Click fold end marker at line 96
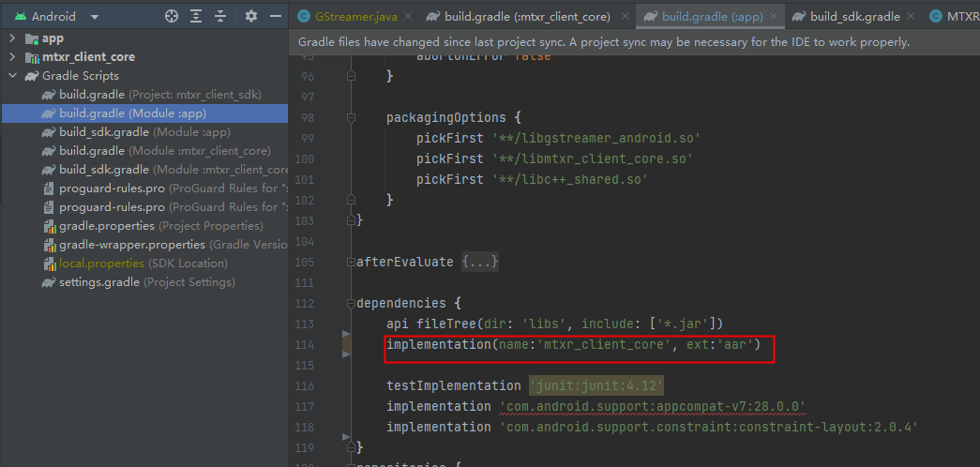980x467 pixels. [x=351, y=76]
